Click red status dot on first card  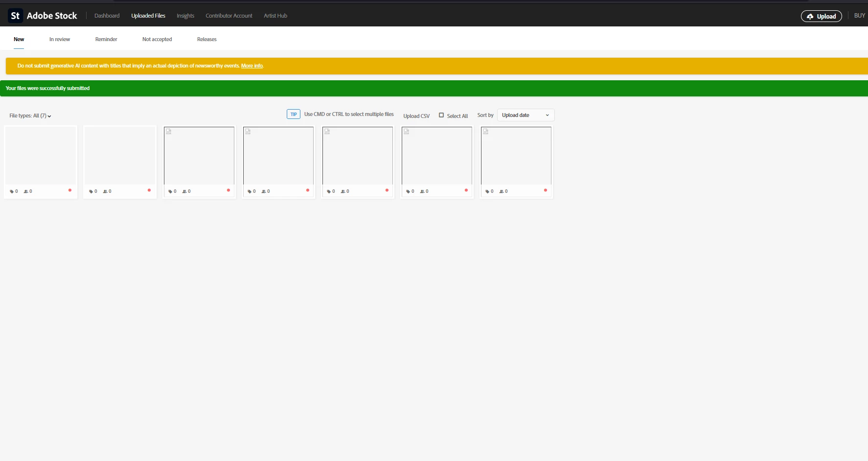click(70, 190)
